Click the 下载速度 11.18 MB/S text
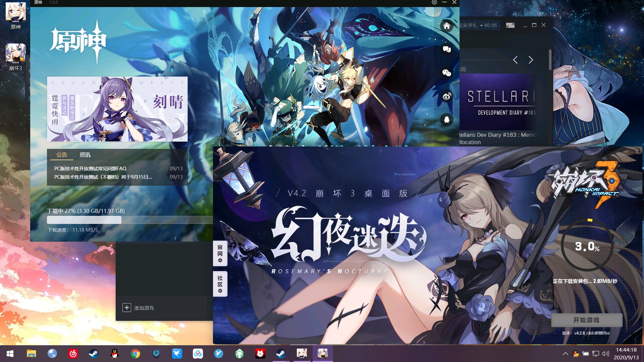The image size is (644, 362). 73,230
